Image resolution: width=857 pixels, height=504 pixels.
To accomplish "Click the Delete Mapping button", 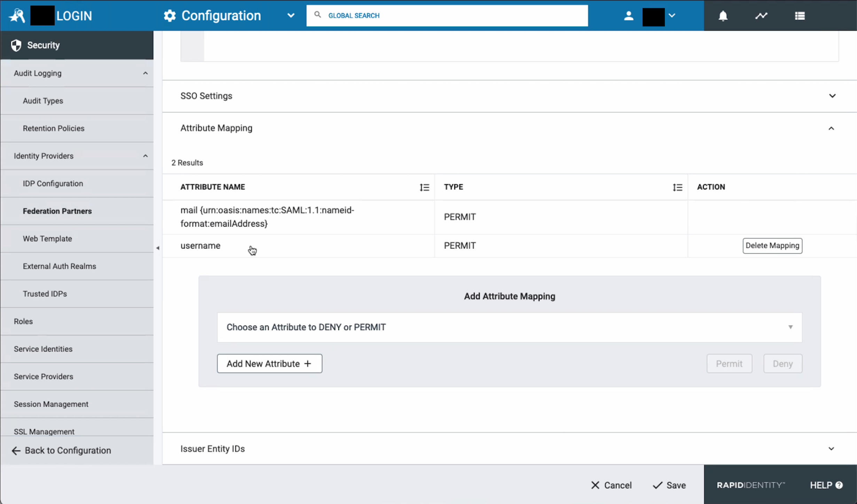I will (x=772, y=245).
